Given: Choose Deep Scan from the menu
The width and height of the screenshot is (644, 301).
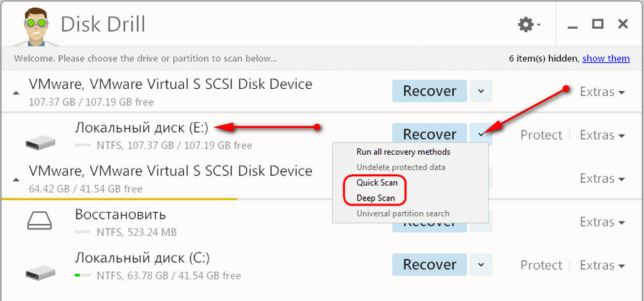Looking at the screenshot, I should 376,198.
